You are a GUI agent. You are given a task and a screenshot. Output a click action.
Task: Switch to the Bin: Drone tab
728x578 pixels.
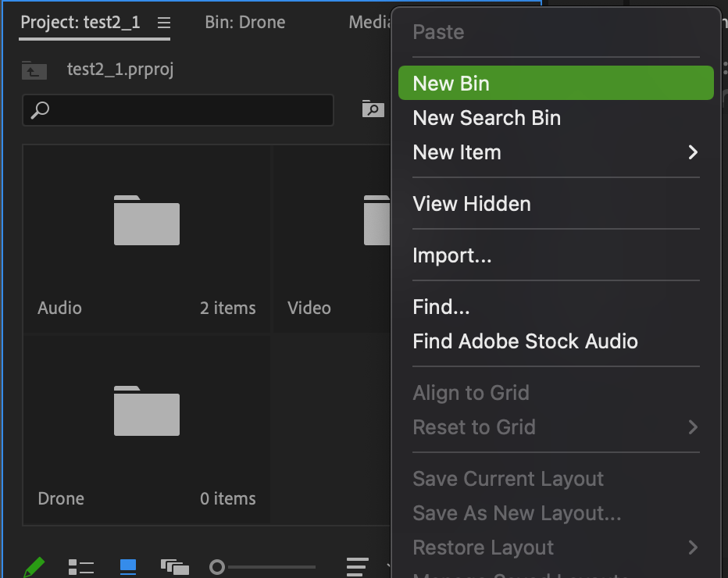point(245,22)
